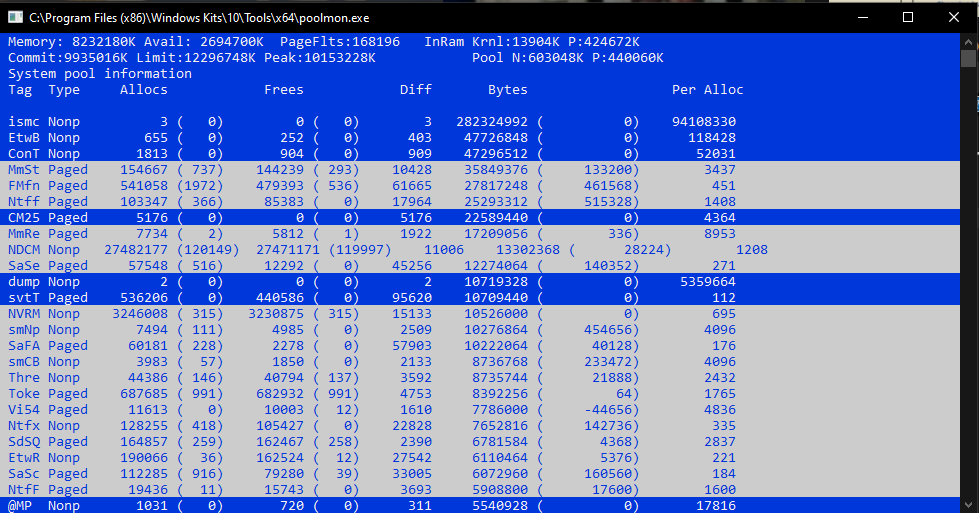Select the 'Type' column header
This screenshot has width=979, height=513.
[x=64, y=90]
